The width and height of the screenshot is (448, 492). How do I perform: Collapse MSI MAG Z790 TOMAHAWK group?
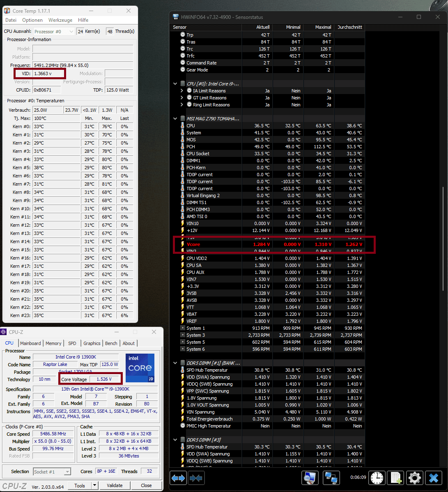tap(175, 119)
